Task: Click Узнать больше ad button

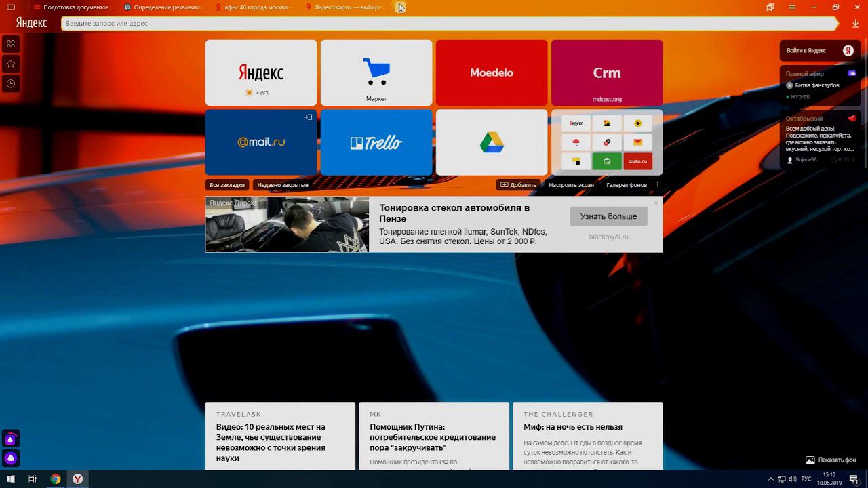Action: pos(608,216)
